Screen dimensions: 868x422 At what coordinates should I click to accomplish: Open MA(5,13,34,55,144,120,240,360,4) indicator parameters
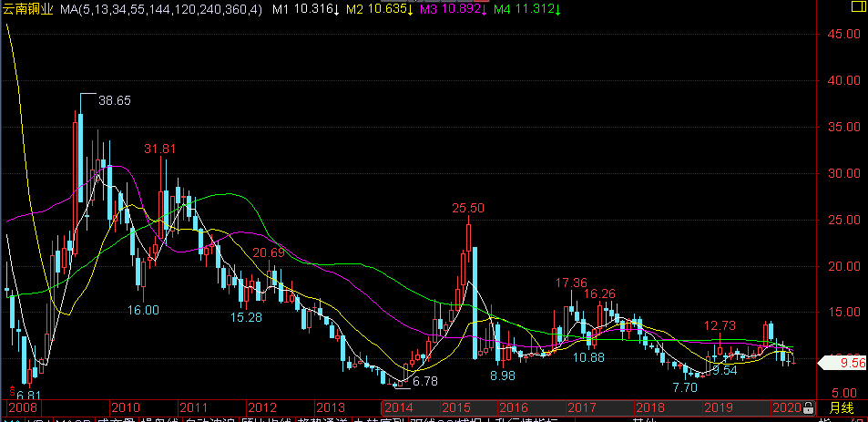[x=161, y=9]
